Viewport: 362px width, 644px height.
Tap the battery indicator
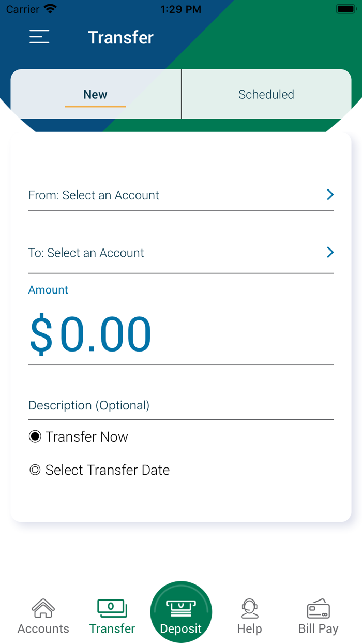(343, 8)
